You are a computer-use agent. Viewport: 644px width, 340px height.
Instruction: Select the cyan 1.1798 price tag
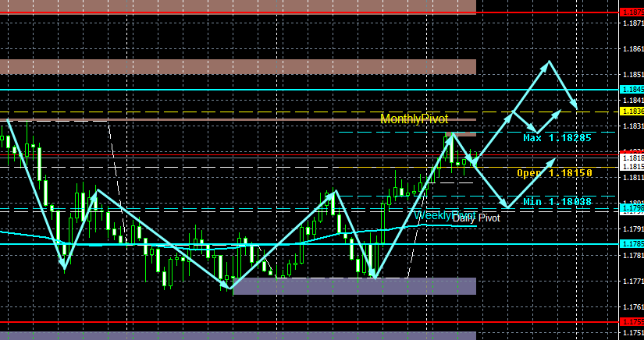632,208
